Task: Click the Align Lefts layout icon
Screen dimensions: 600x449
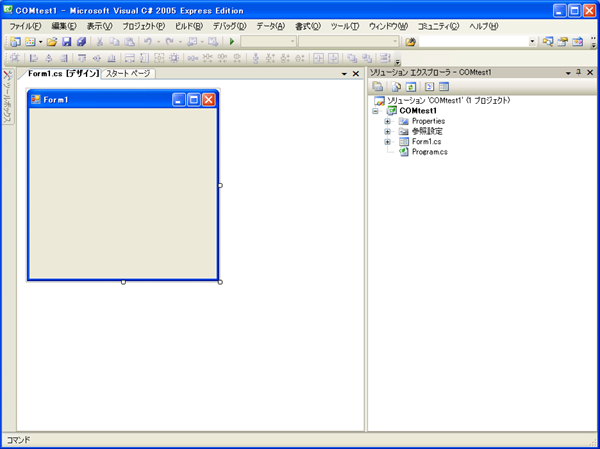Action: 34,58
